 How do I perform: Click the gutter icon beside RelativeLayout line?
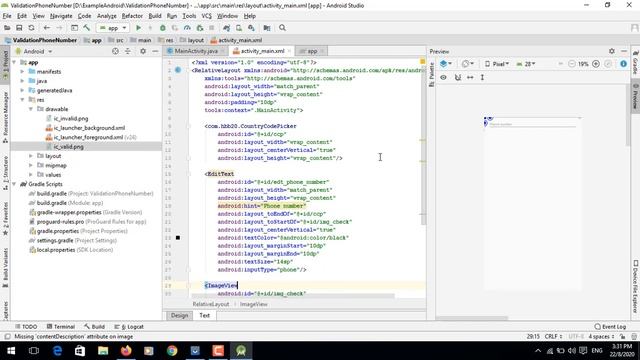click(178, 70)
